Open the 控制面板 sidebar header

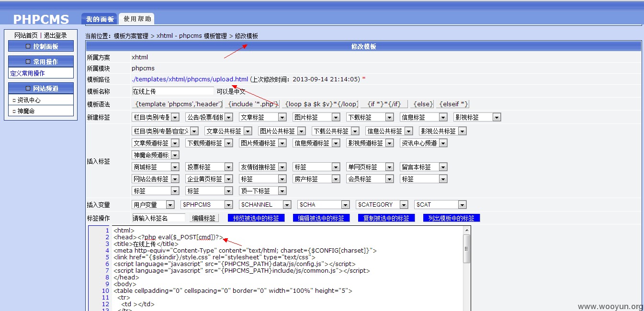click(41, 46)
